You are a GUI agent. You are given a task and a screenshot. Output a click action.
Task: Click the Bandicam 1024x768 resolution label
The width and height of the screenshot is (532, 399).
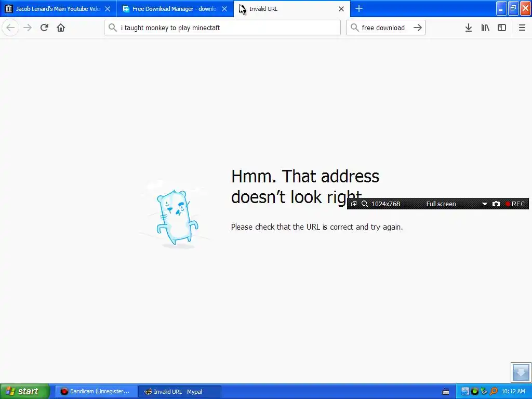click(x=386, y=204)
